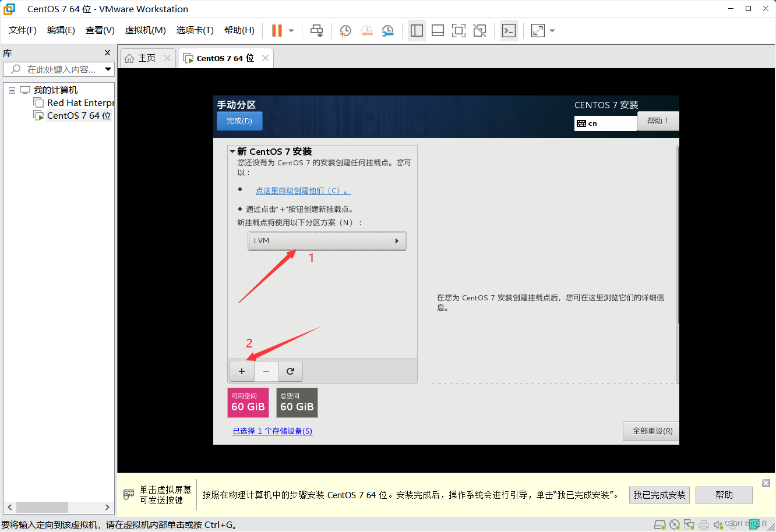
Task: Toggle Unity mode icon
Action: pos(479,31)
